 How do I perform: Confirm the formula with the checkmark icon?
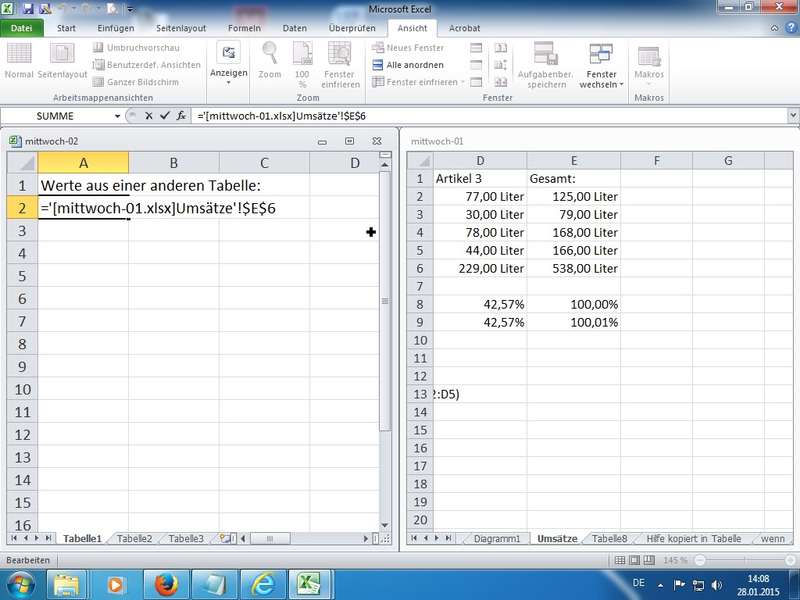click(x=164, y=116)
